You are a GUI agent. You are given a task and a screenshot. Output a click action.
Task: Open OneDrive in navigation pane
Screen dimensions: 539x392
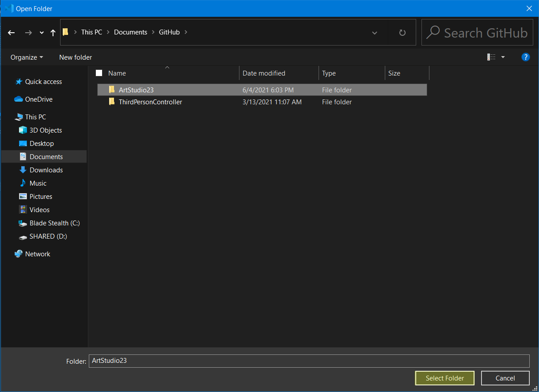[x=39, y=99]
